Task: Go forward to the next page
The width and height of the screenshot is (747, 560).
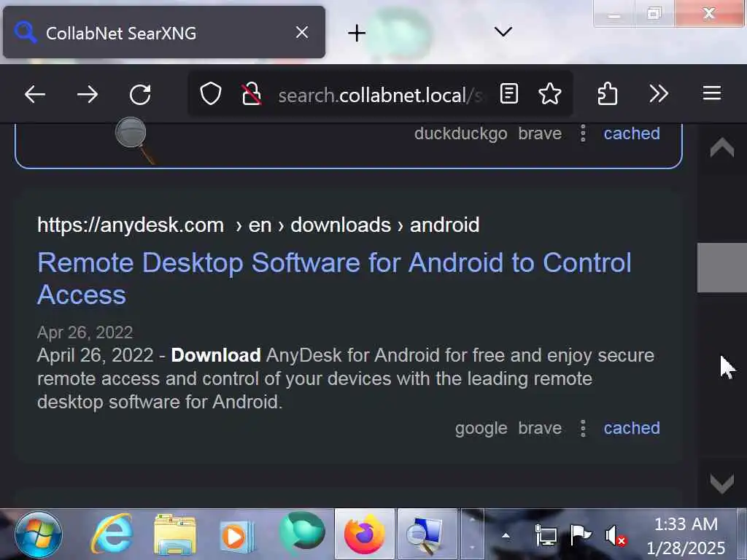Action: click(88, 94)
